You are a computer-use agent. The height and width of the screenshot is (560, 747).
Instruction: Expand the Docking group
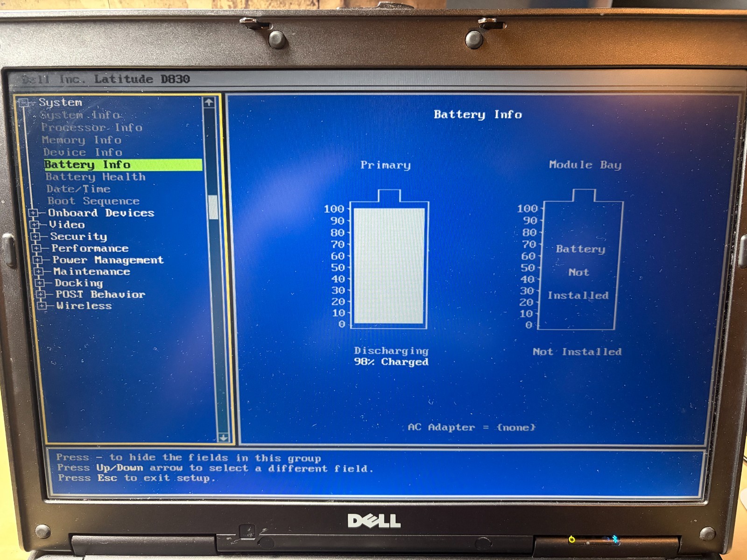[x=40, y=283]
